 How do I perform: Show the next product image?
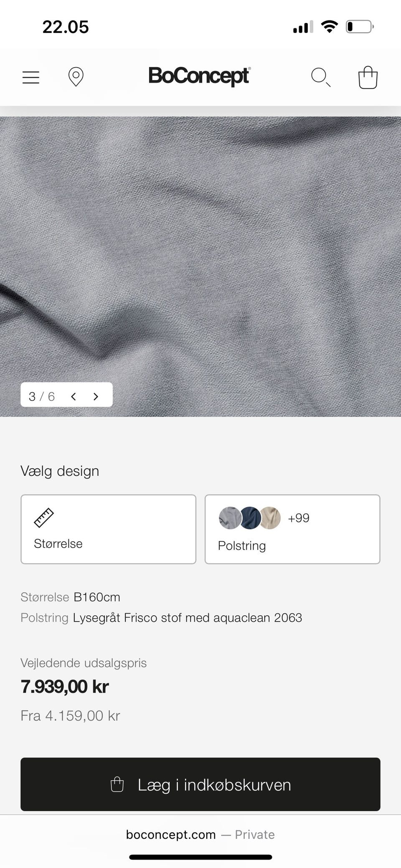96,396
